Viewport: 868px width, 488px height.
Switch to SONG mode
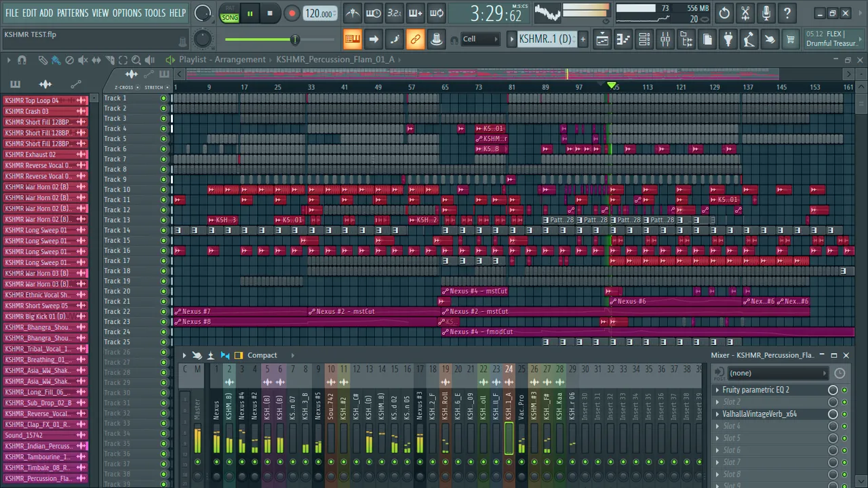(230, 18)
